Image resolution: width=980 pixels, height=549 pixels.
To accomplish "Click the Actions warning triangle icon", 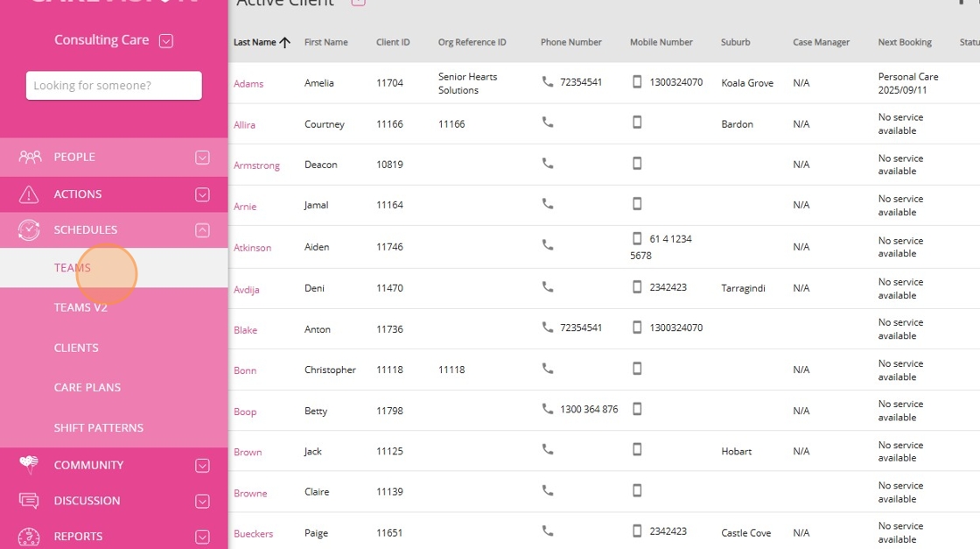I will pos(29,194).
